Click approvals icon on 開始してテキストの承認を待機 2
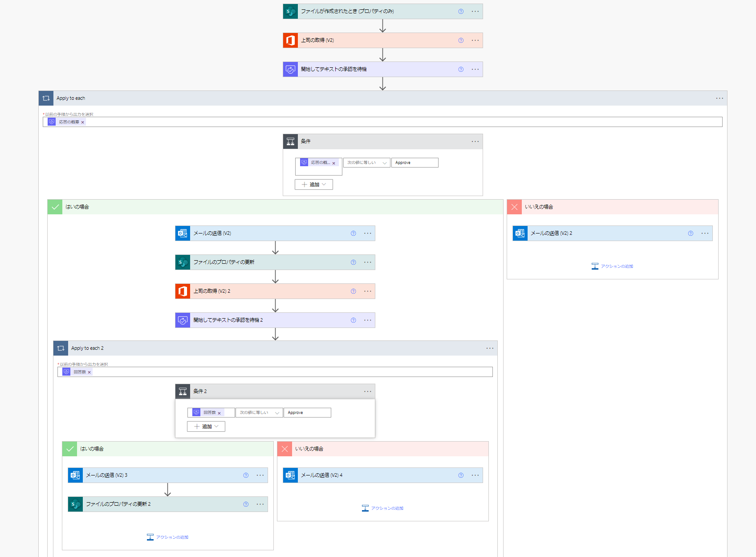This screenshot has height=557, width=756. [x=183, y=320]
